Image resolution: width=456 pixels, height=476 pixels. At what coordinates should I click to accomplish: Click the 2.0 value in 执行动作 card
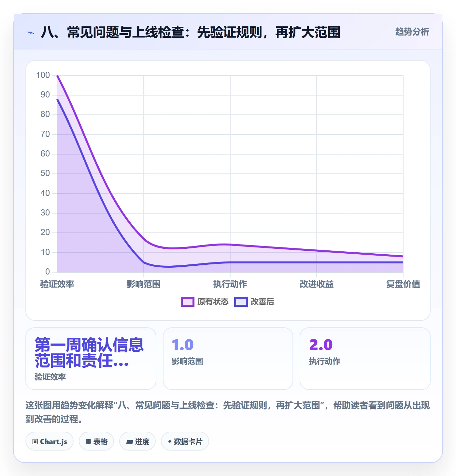(x=321, y=345)
